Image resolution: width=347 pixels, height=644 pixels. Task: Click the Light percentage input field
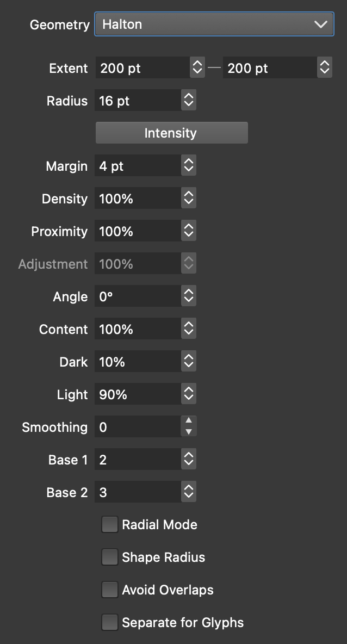point(138,394)
